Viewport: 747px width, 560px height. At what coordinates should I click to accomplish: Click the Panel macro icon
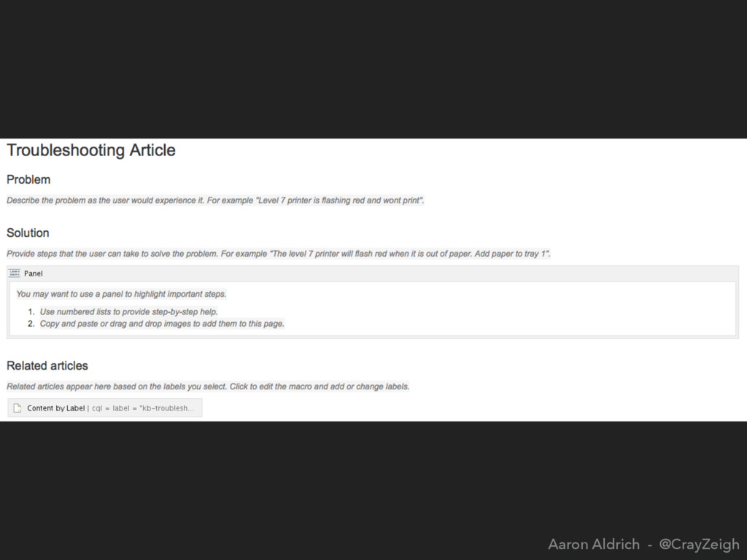[15, 273]
